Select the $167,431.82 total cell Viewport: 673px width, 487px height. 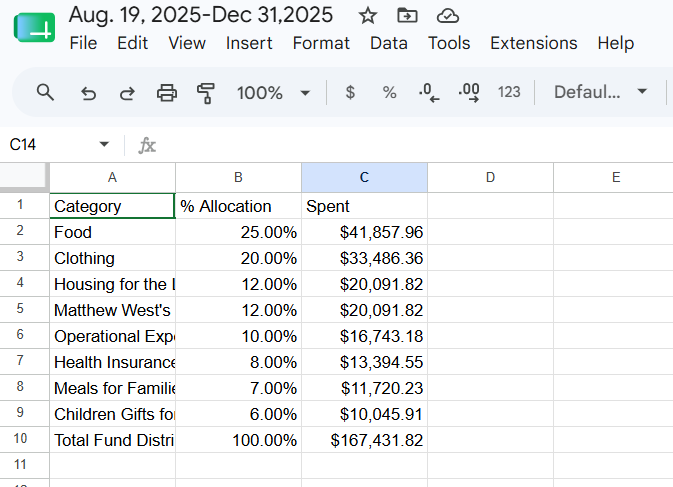tap(364, 440)
